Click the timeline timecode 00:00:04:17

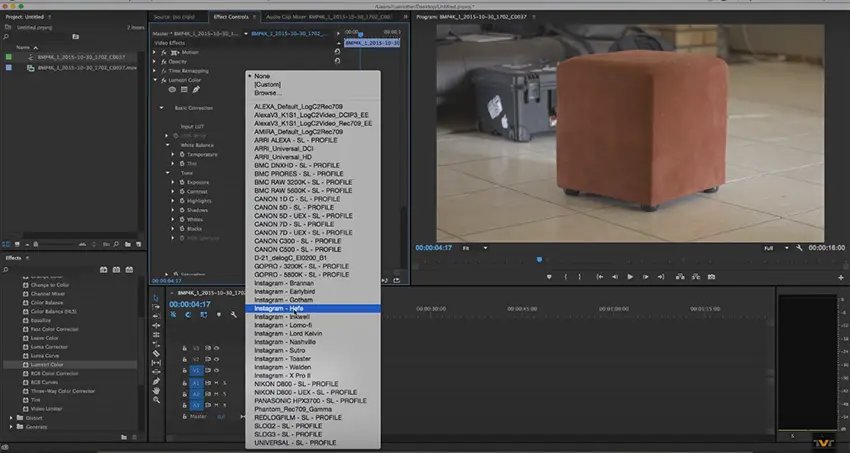[190, 305]
